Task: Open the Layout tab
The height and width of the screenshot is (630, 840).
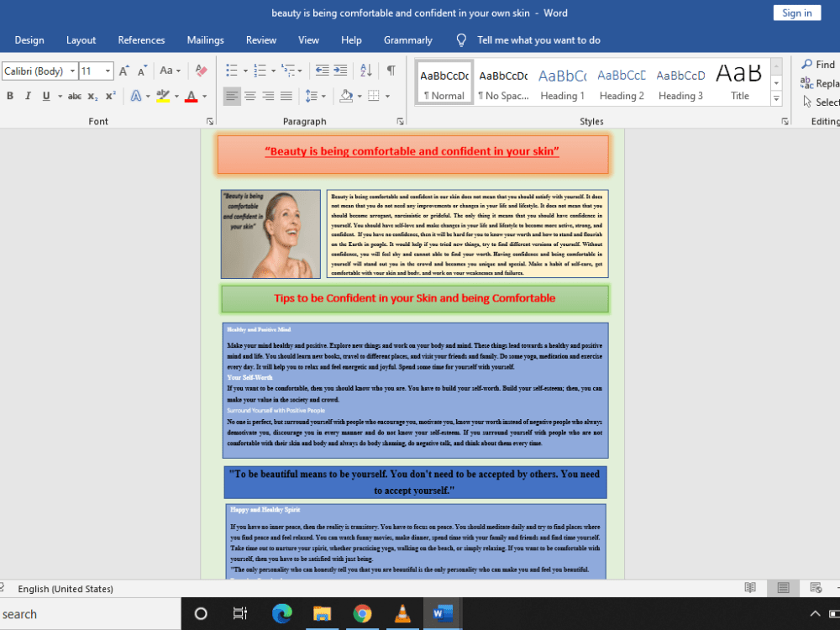Action: point(81,40)
